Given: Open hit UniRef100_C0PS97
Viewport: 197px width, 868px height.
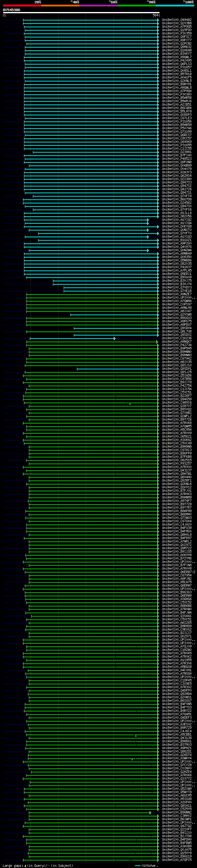Looking at the screenshot, I should click(176, 305).
